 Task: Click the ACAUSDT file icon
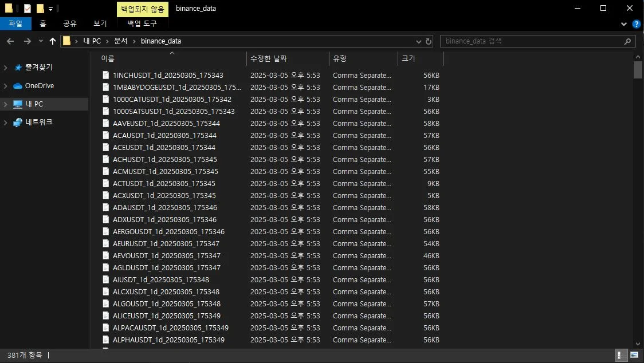coord(105,135)
